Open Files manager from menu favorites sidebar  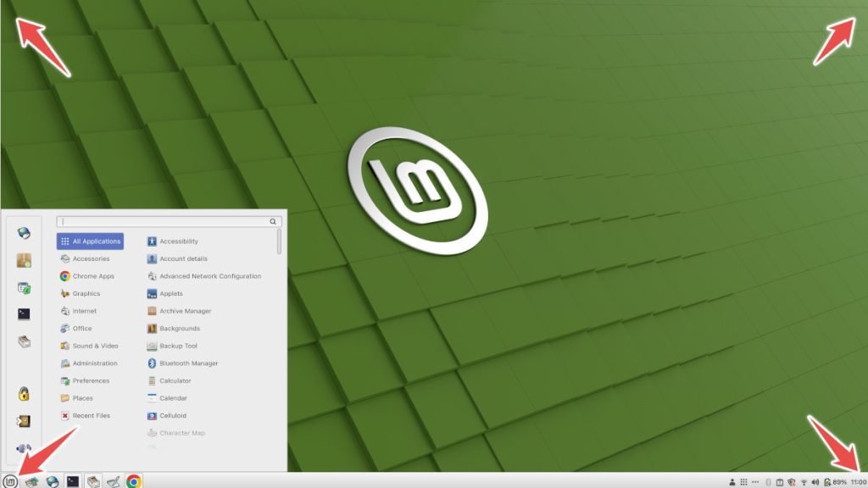click(x=23, y=341)
